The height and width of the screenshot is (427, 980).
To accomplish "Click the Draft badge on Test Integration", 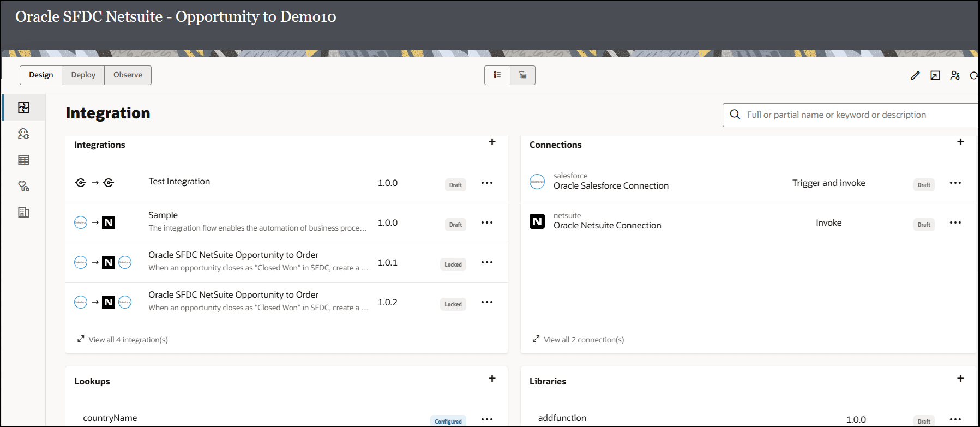I will click(x=455, y=185).
